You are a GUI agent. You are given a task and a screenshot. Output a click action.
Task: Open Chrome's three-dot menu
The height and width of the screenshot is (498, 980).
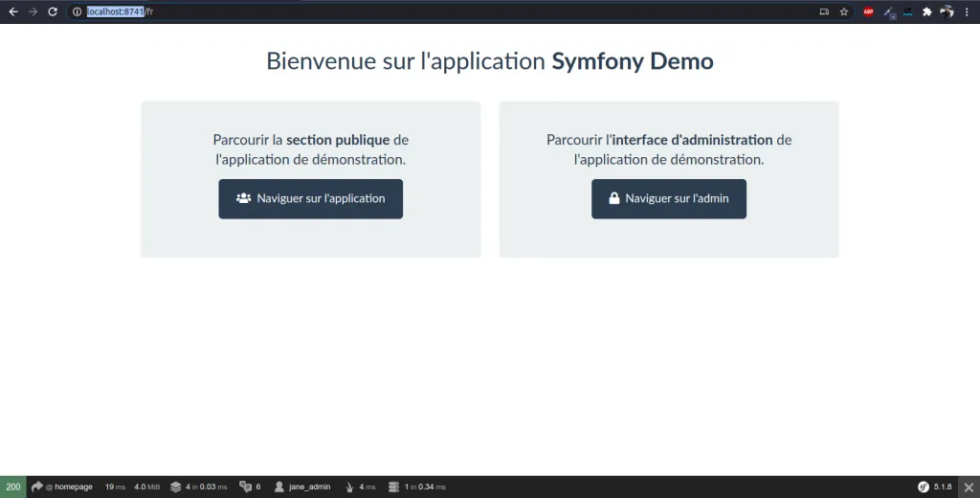(968, 11)
